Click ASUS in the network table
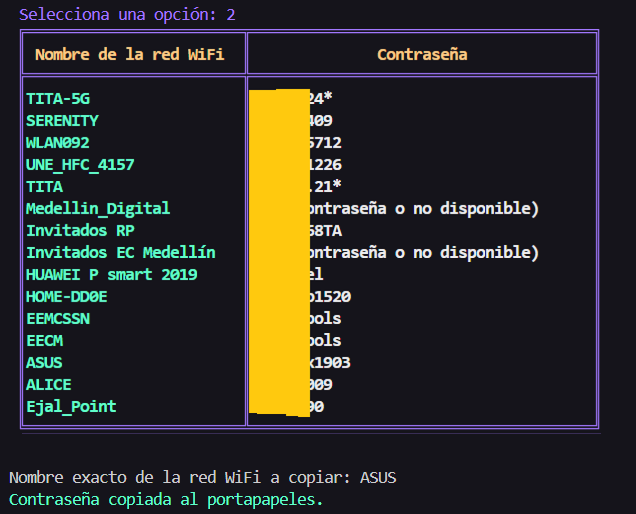 [x=44, y=363]
